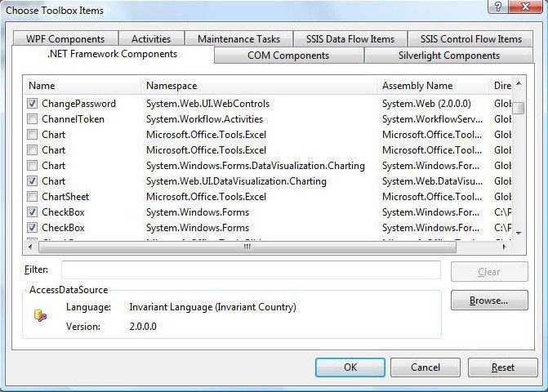Click the vertical scrollbar up arrow
The image size is (548, 392).
[x=519, y=83]
